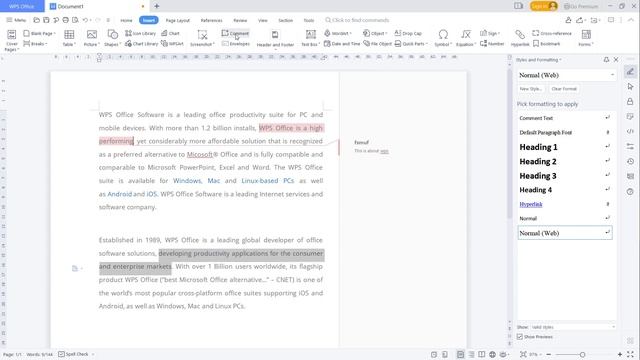Open the Breaks dropdown
Screen dimensions: 640x360
click(x=36, y=44)
